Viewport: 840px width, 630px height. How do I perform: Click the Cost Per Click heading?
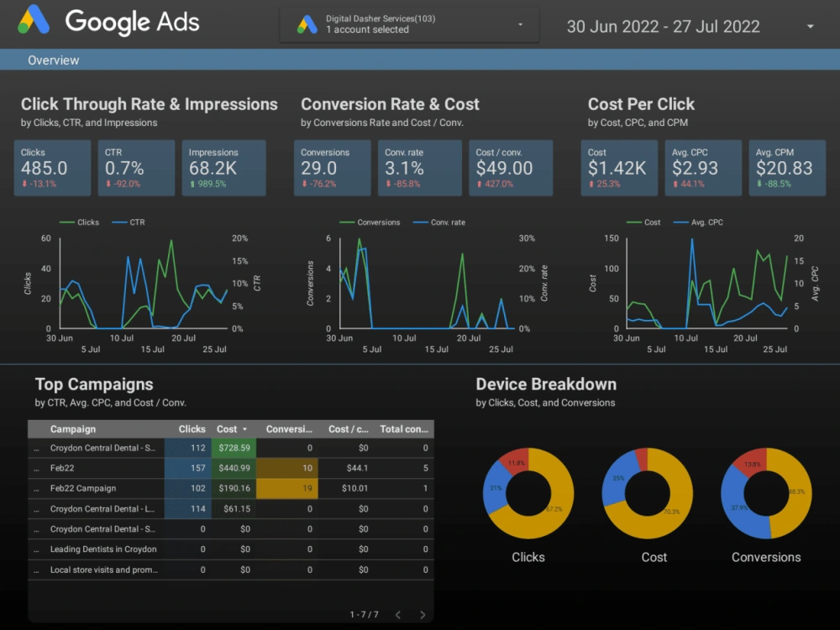point(641,104)
